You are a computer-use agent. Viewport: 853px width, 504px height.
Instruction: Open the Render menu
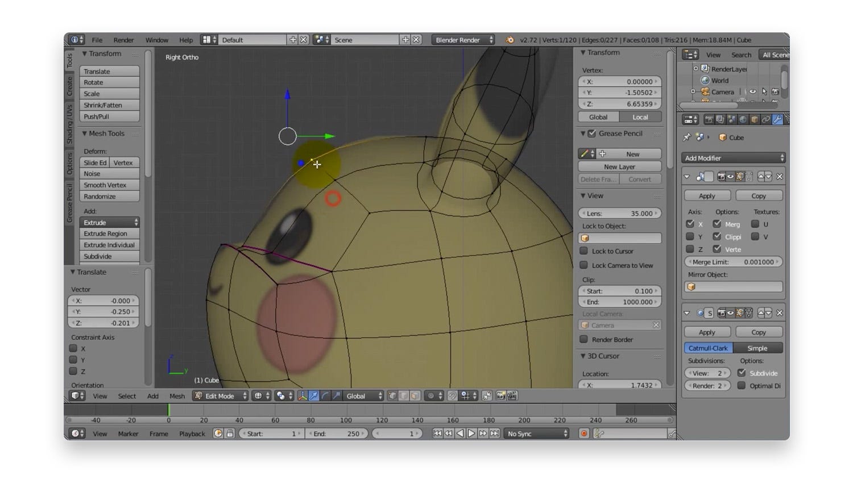(x=123, y=40)
